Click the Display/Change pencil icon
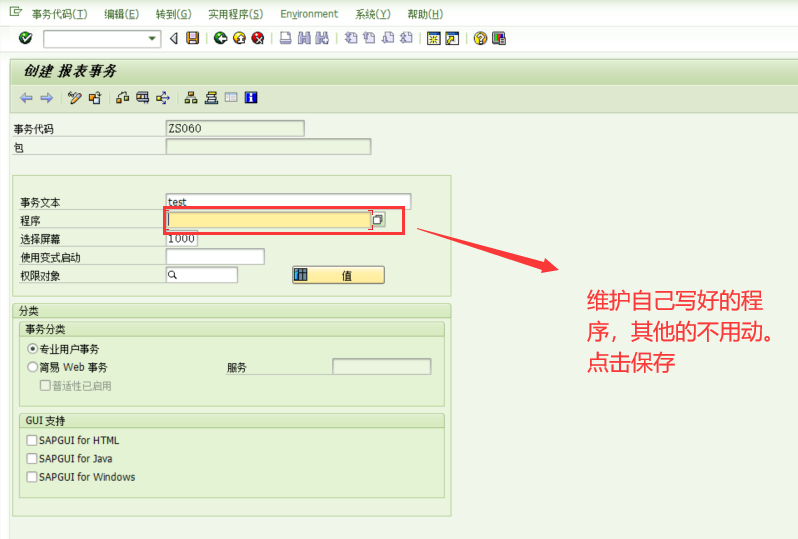 click(x=74, y=98)
